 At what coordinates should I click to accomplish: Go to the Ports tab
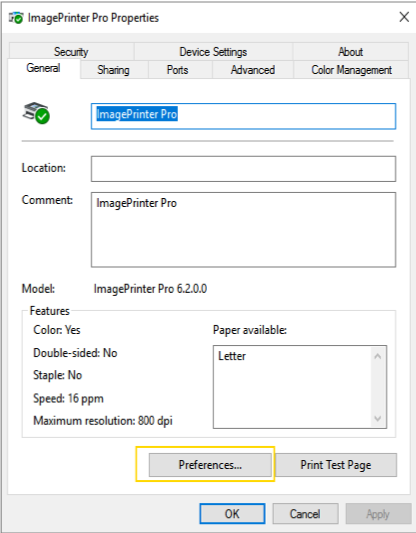(x=177, y=70)
